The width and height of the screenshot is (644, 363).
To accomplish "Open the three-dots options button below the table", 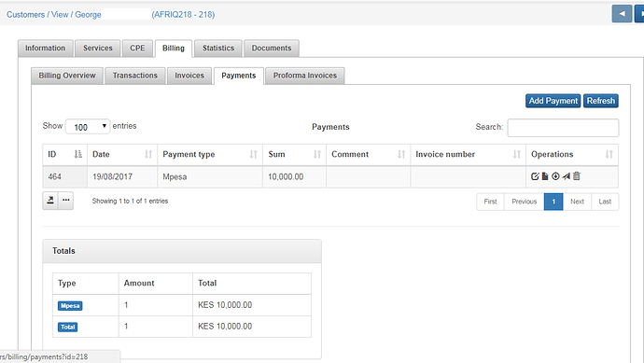I will click(x=65, y=201).
